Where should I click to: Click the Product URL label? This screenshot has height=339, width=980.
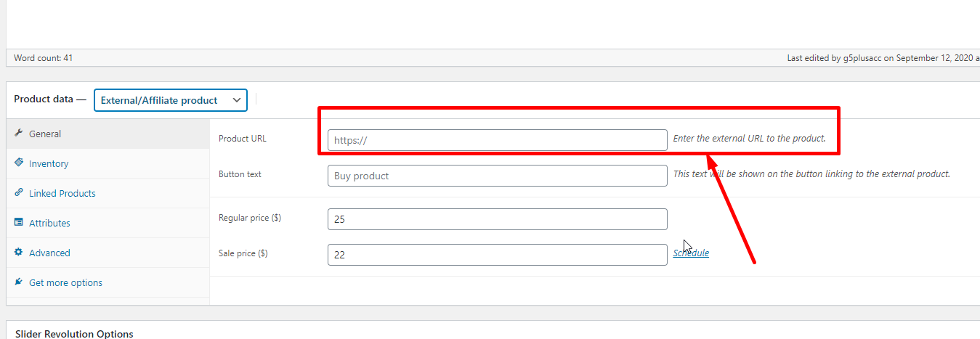(243, 139)
